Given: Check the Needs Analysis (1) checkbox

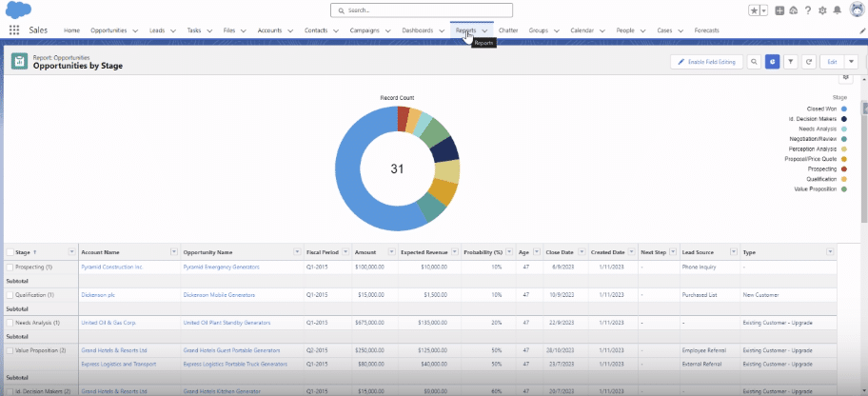Looking at the screenshot, I should [x=10, y=323].
